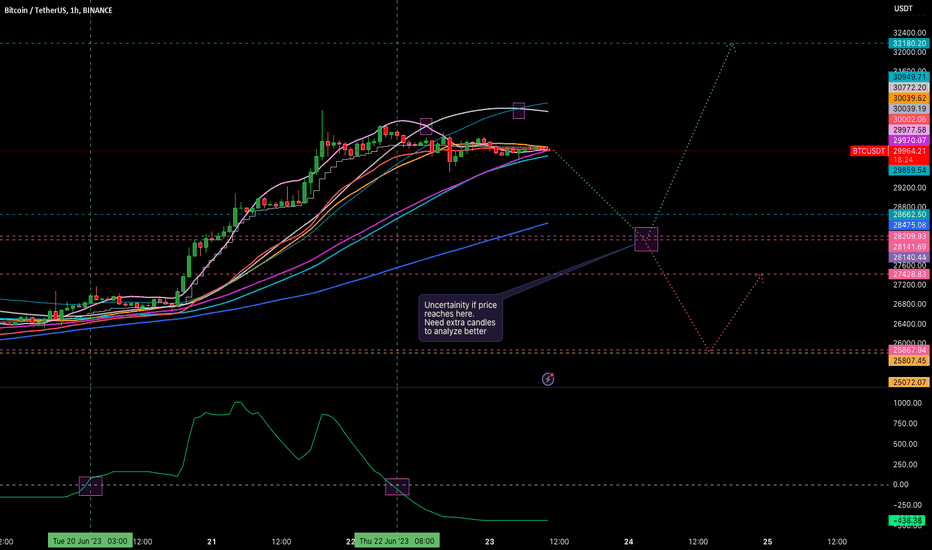Select the 30772.20 price label
932x550 pixels.
click(909, 87)
